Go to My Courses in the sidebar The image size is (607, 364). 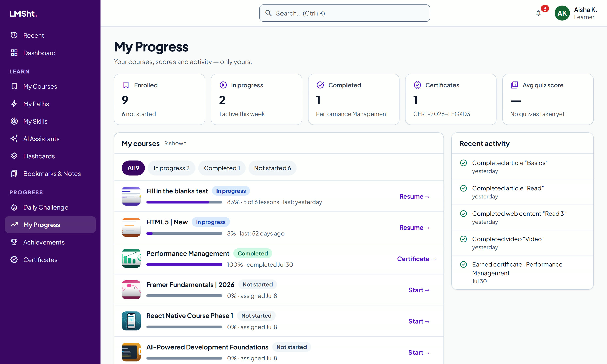point(50,86)
